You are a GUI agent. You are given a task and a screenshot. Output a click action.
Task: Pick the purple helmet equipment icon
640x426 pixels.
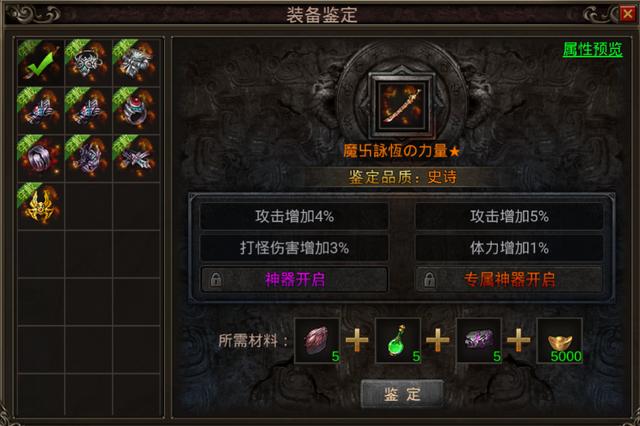[x=89, y=158]
